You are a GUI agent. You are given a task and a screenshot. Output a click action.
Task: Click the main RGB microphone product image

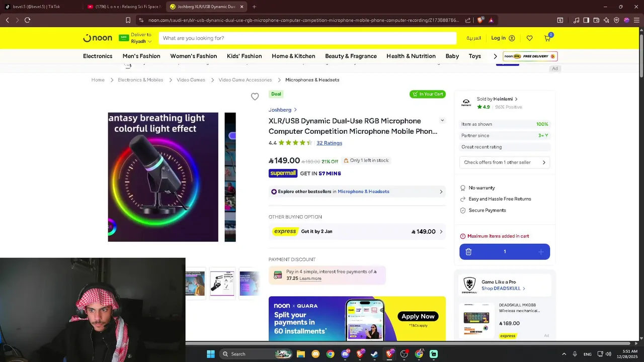click(x=163, y=177)
